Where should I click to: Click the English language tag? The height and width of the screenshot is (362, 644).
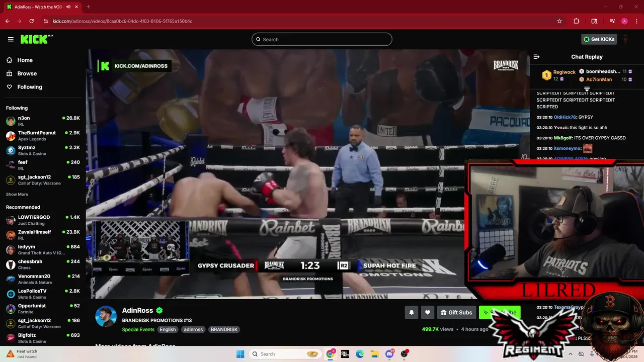coord(168,330)
